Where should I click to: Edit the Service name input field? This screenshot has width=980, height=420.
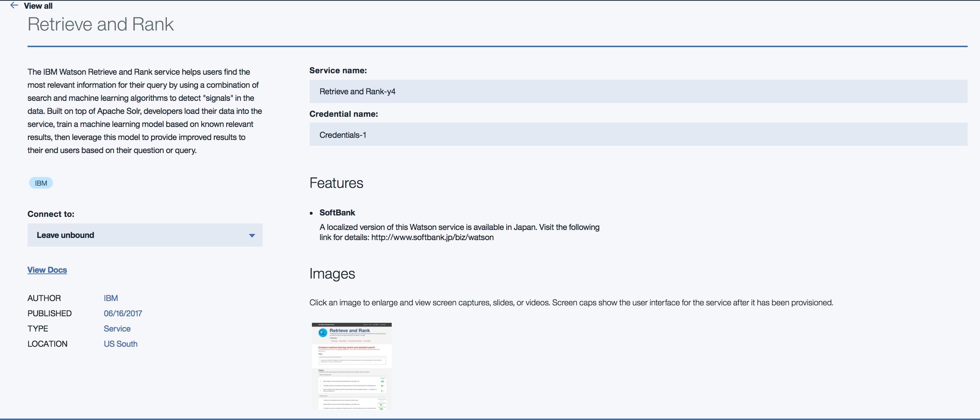(x=638, y=91)
